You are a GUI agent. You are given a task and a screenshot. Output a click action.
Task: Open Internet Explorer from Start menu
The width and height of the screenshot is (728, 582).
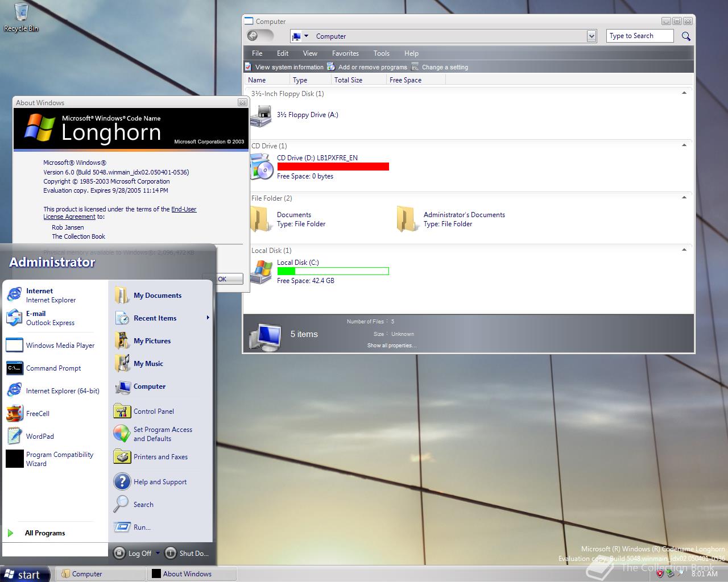tap(50, 295)
